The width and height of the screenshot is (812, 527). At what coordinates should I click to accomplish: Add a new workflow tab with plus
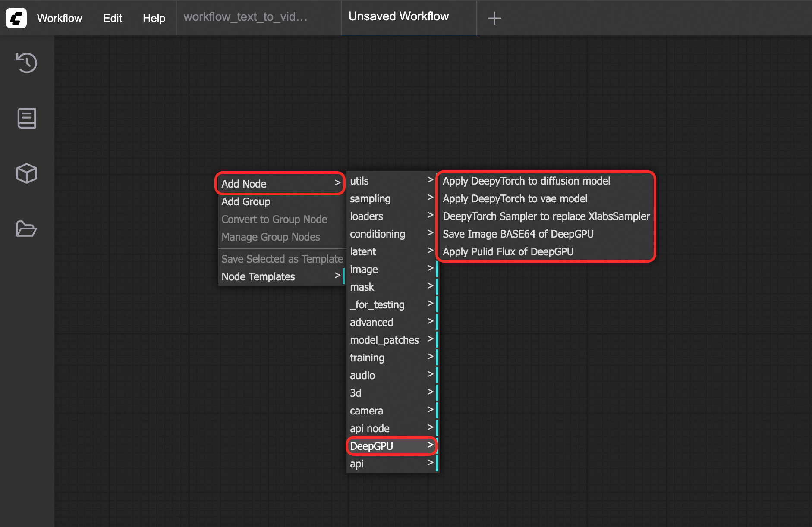(494, 18)
